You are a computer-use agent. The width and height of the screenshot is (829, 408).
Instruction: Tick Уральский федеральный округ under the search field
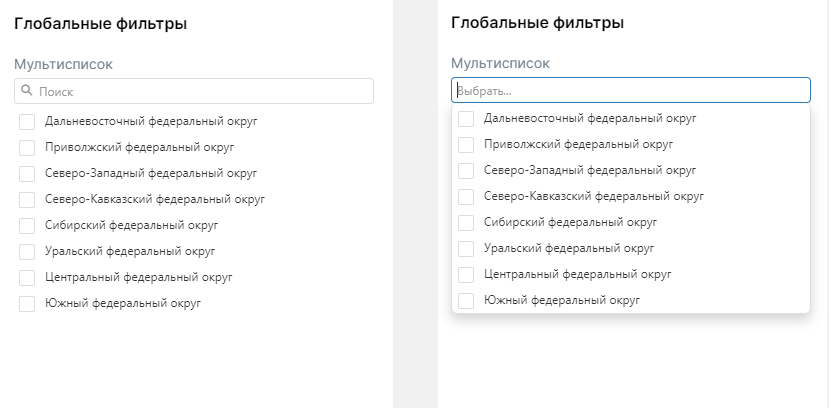27,251
